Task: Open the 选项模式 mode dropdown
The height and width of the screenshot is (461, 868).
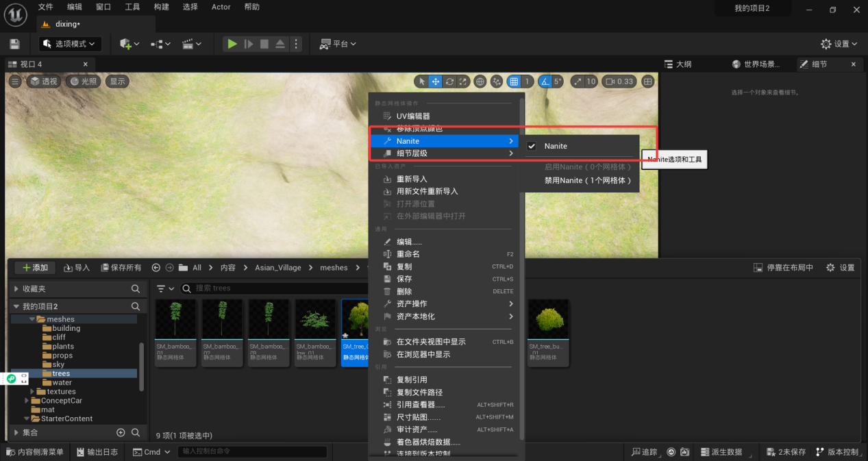Action: pos(71,44)
